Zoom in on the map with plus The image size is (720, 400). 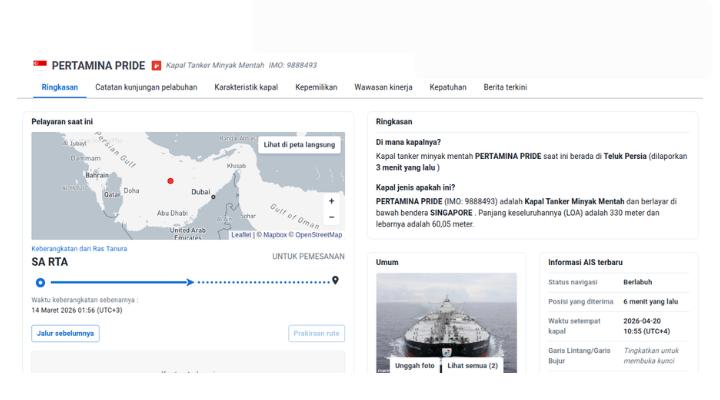point(332,201)
